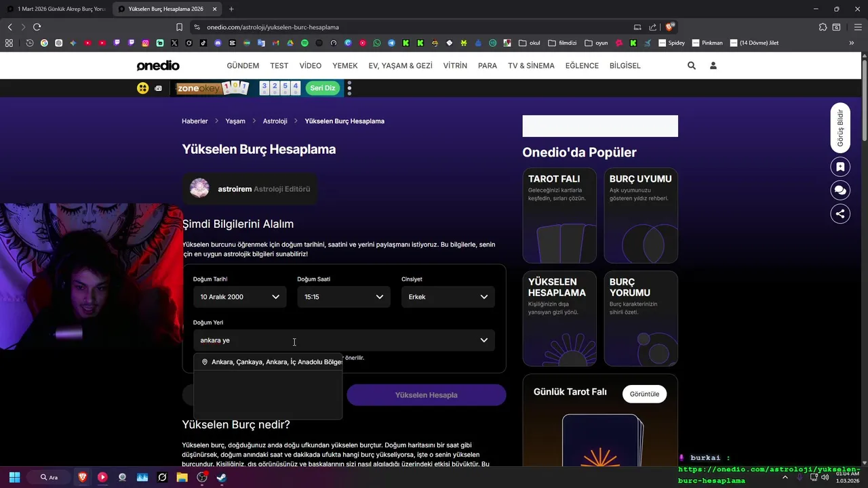Click the Brave Shields lion icon
The width and height of the screenshot is (868, 488).
point(669,27)
